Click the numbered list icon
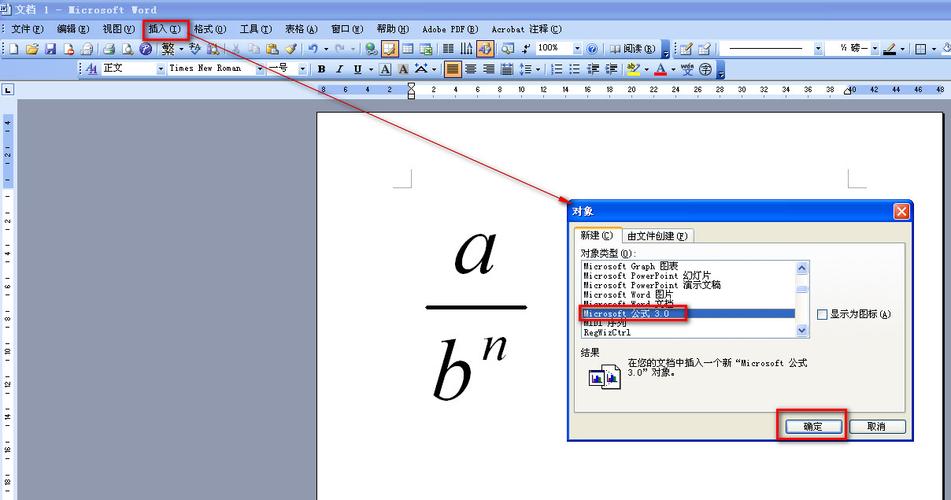Screen dimensions: 951x500 pyautogui.click(x=556, y=69)
